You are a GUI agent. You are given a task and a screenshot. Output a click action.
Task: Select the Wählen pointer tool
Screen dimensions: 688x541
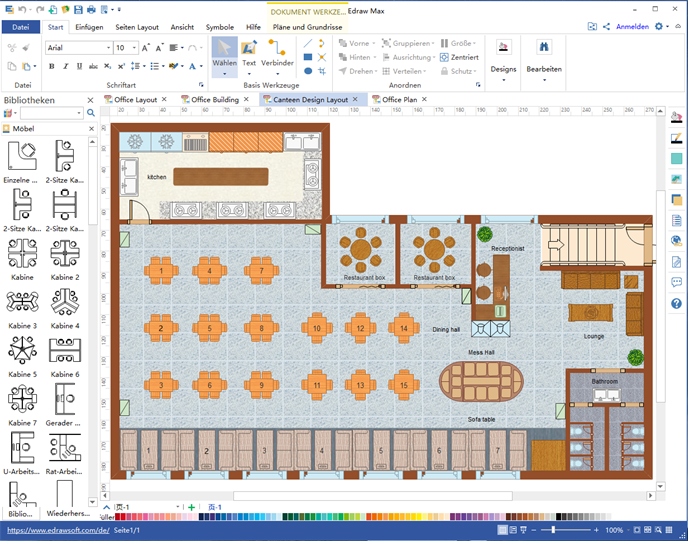224,52
